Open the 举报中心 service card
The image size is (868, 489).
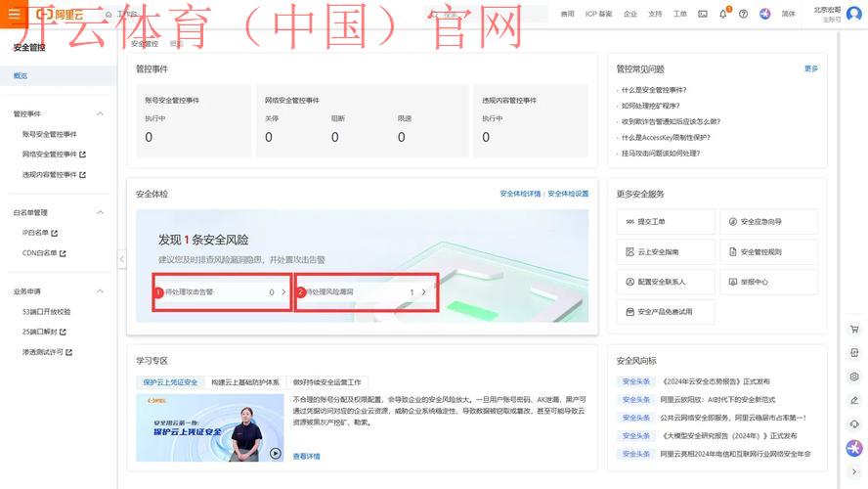tap(769, 282)
